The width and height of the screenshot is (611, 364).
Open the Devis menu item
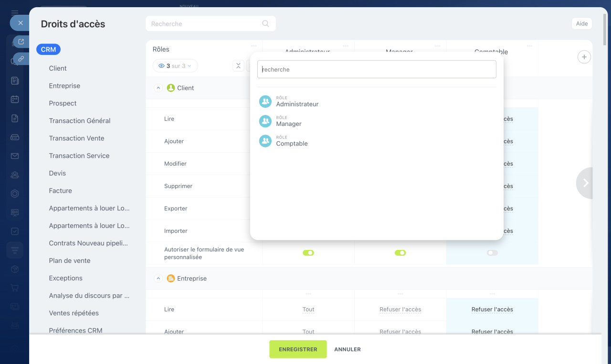coord(57,173)
